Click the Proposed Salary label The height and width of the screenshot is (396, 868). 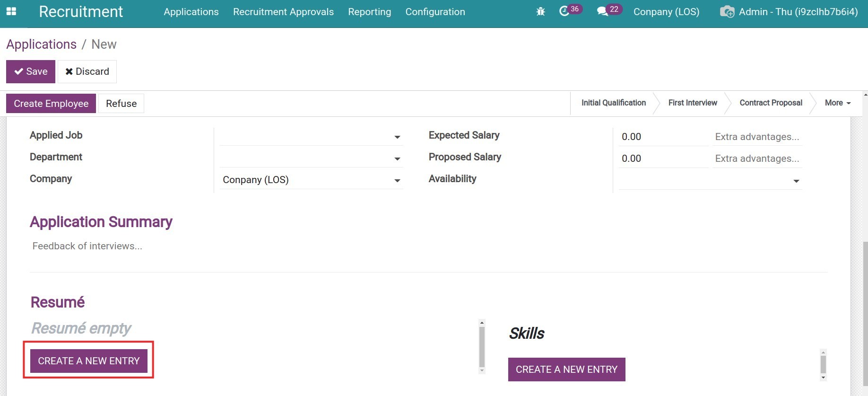[x=465, y=157]
